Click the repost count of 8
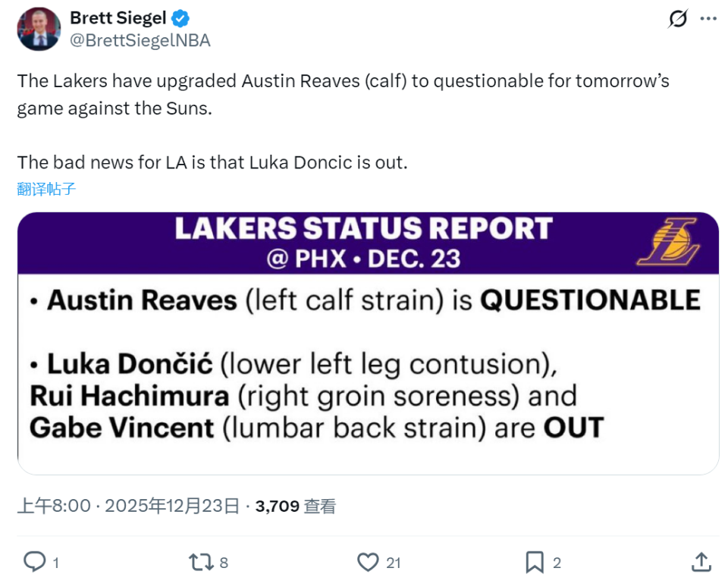The image size is (728, 587). [x=224, y=563]
